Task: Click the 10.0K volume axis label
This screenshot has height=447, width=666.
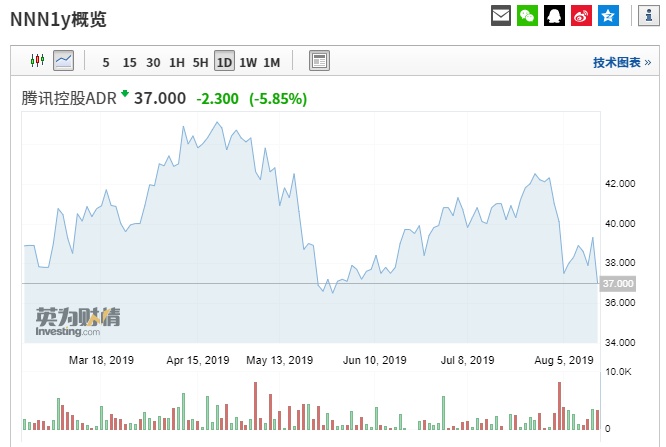Action: [618, 372]
